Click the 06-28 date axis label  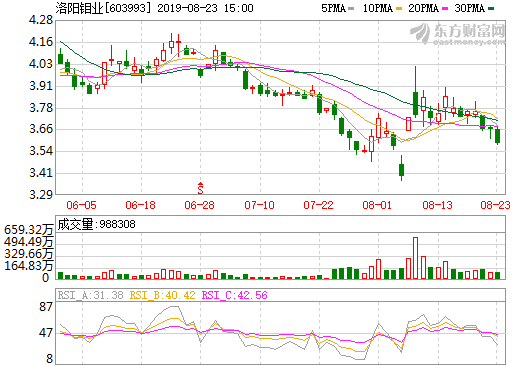pos(199,205)
